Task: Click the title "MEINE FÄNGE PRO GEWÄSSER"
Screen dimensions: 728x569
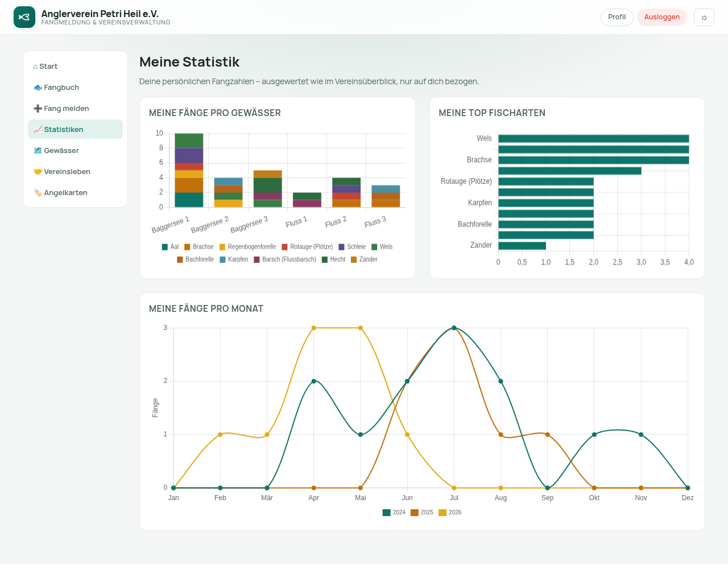Action: click(x=215, y=113)
